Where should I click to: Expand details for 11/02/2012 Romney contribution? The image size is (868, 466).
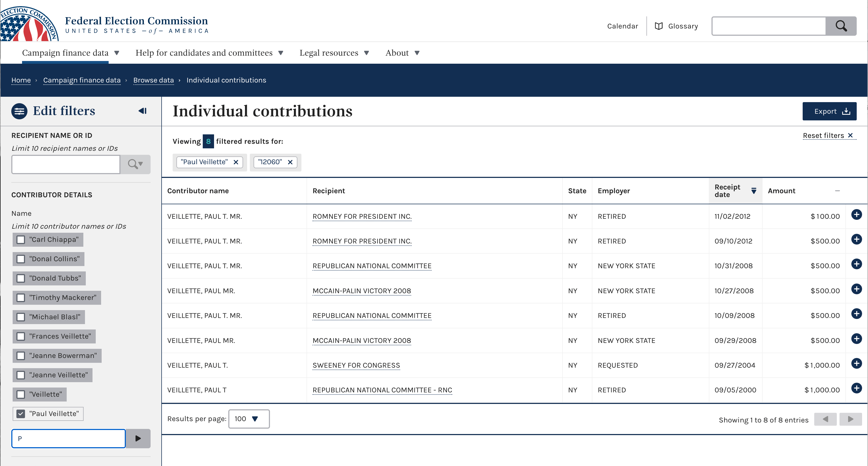[x=856, y=214]
